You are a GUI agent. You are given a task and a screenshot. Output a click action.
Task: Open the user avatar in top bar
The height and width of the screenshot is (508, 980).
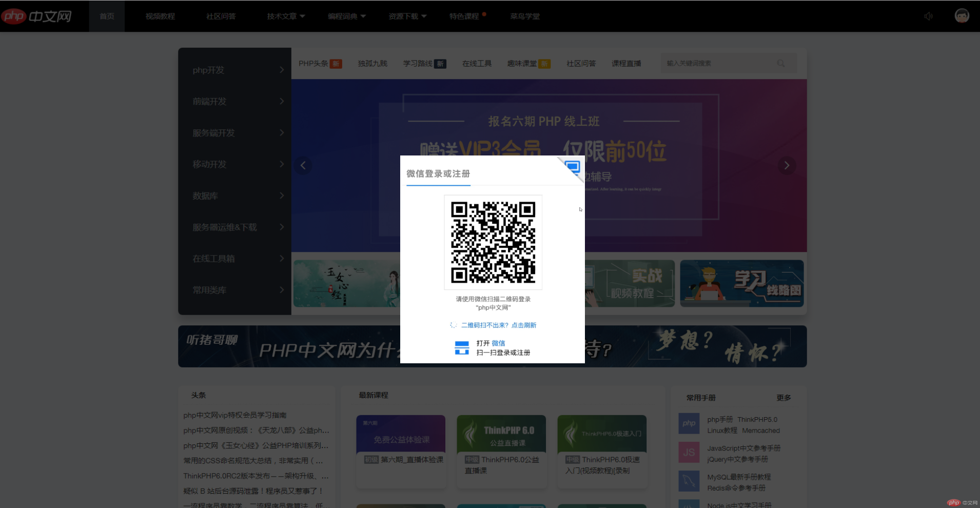(962, 16)
